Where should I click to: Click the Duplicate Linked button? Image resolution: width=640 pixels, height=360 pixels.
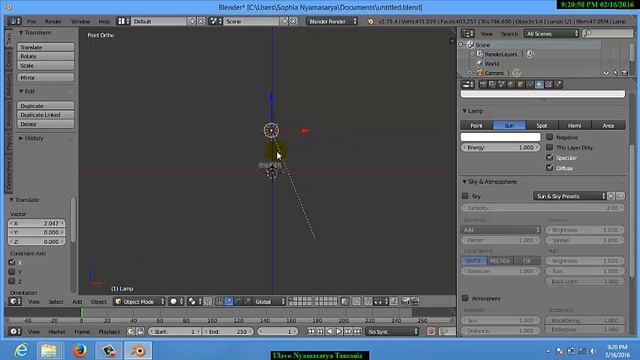pyautogui.click(x=46, y=115)
